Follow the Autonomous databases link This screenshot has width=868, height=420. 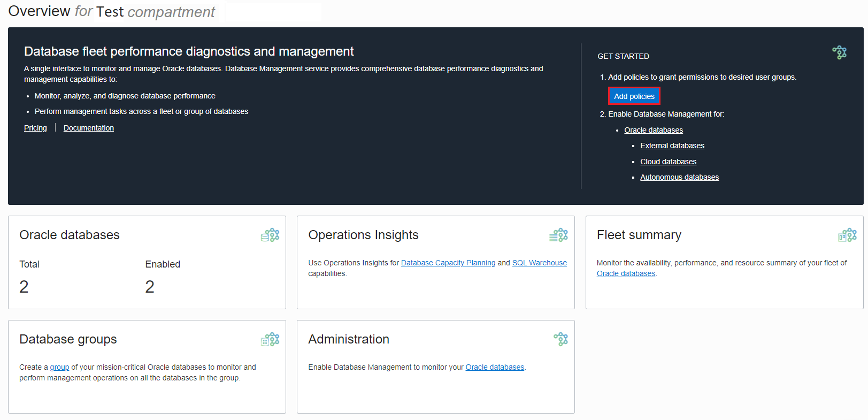[679, 177]
